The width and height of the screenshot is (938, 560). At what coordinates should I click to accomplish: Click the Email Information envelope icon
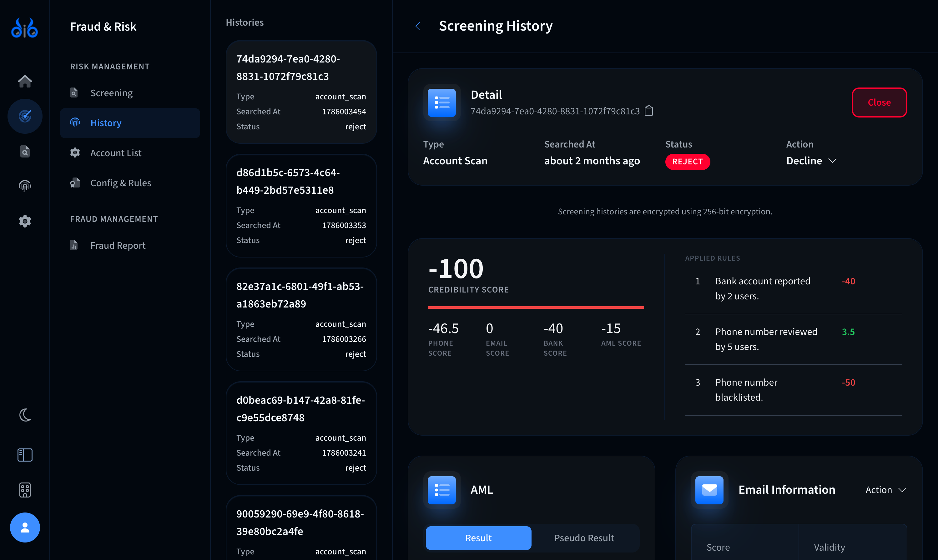click(x=709, y=490)
